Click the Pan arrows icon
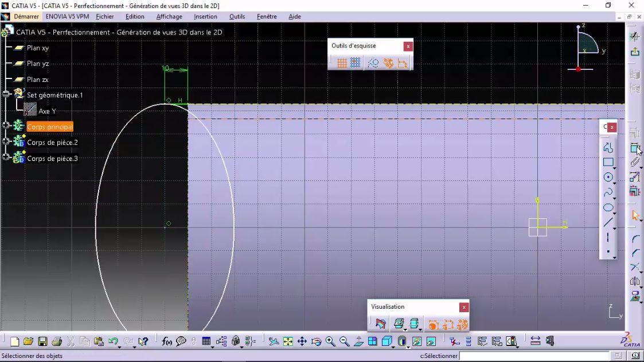Screen dimensions: 644x362 coord(302,341)
